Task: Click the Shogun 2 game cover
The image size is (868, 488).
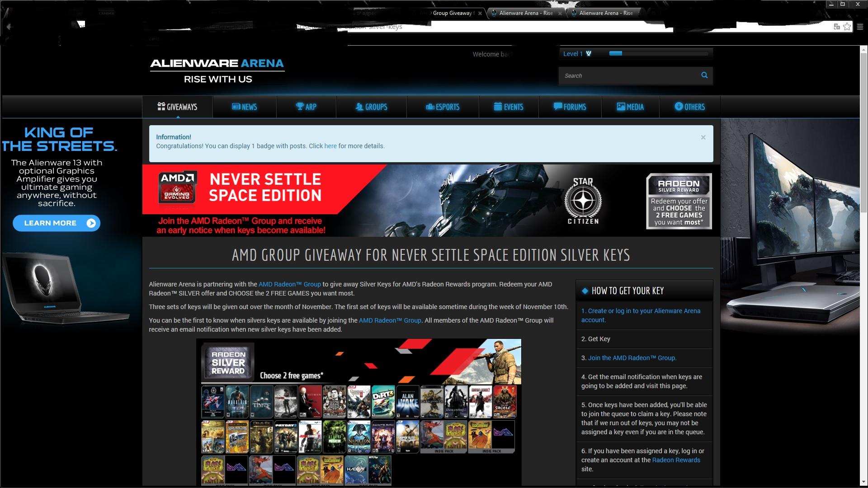Action: coord(505,402)
